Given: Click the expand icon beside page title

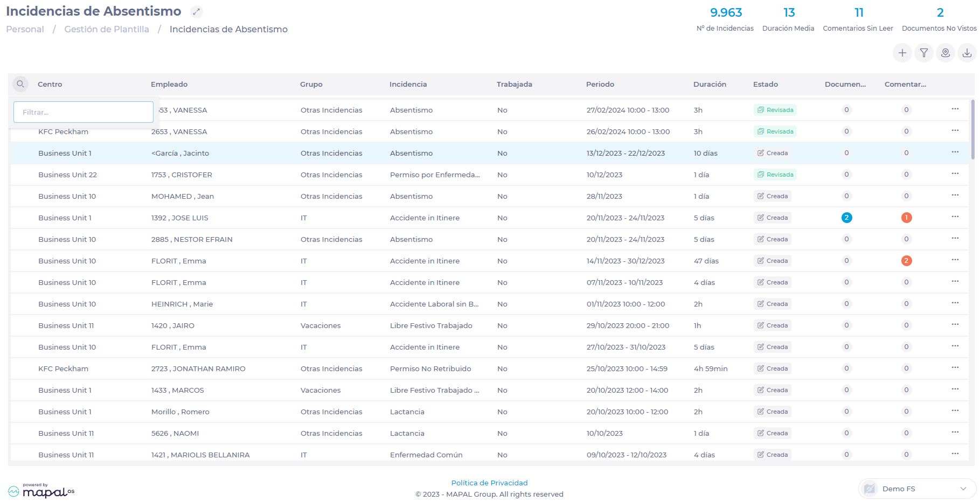Looking at the screenshot, I should [197, 11].
